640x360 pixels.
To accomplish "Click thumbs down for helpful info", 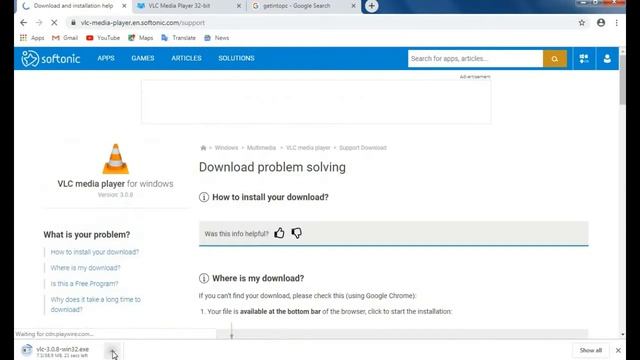I will coord(297,233).
